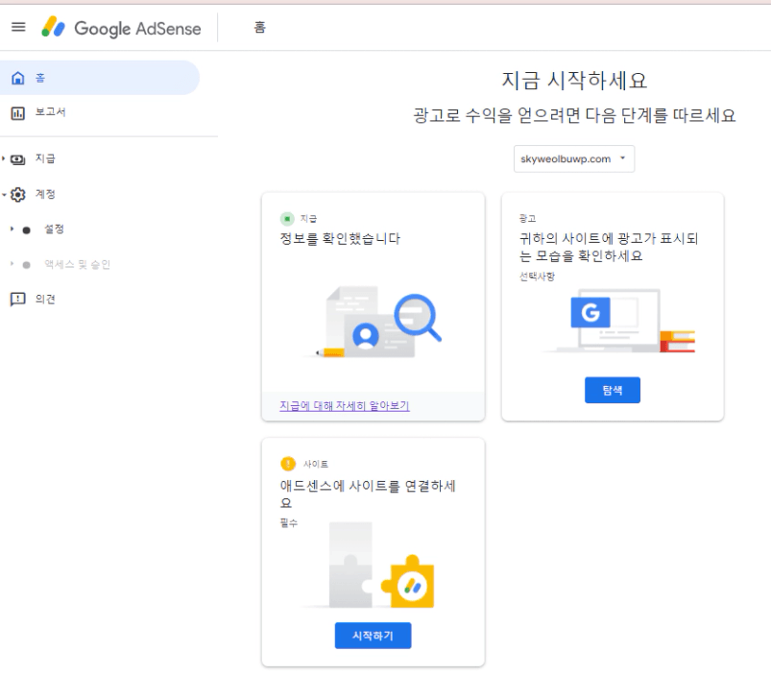771x700 pixels.
Task: Click the 보고서 chart icon
Action: tap(18, 112)
